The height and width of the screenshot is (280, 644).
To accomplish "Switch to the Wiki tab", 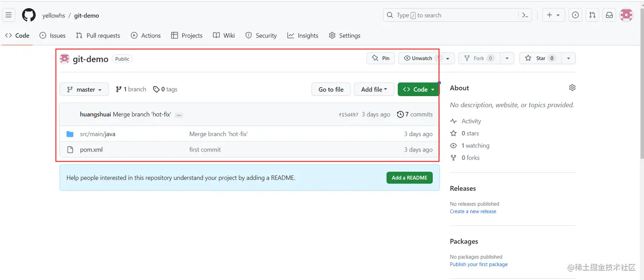I will pos(224,36).
